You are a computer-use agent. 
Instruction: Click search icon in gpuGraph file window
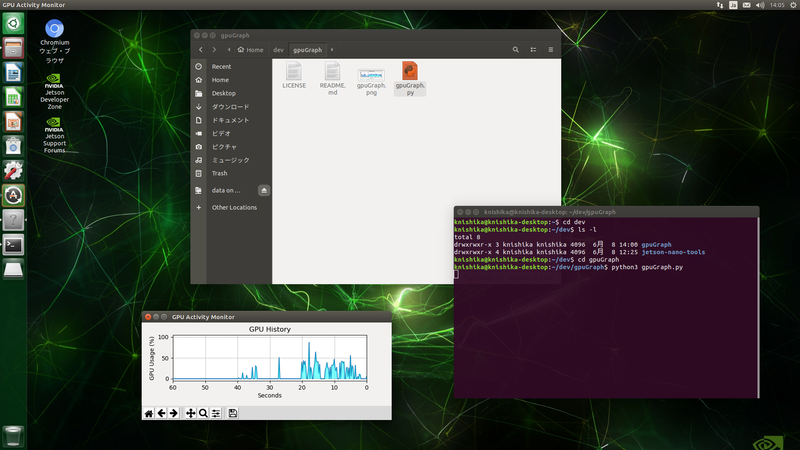pos(516,49)
